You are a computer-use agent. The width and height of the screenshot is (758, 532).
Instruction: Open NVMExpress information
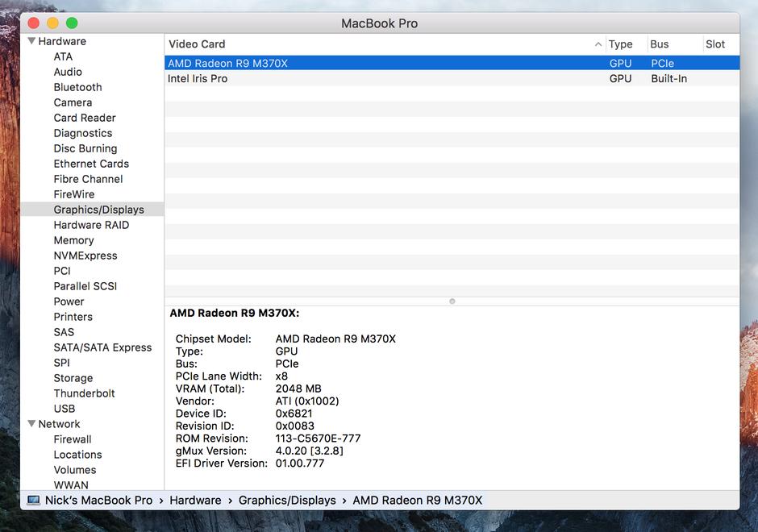point(85,256)
